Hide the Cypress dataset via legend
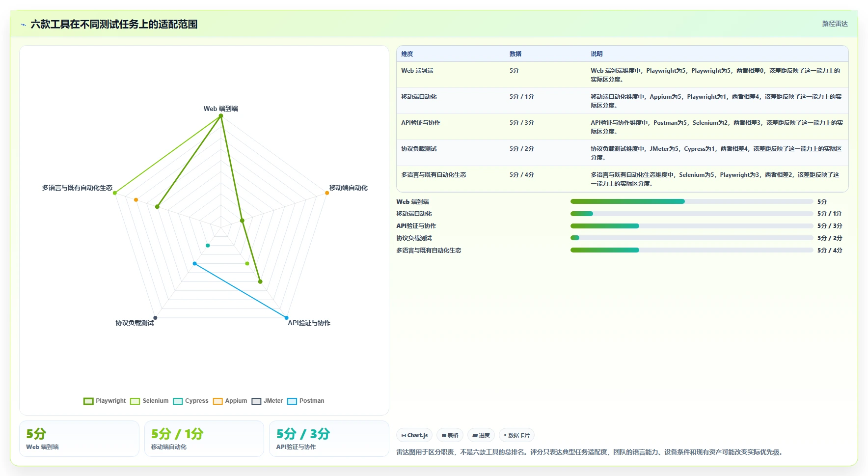Viewport: 868px width, 476px height. pos(190,401)
